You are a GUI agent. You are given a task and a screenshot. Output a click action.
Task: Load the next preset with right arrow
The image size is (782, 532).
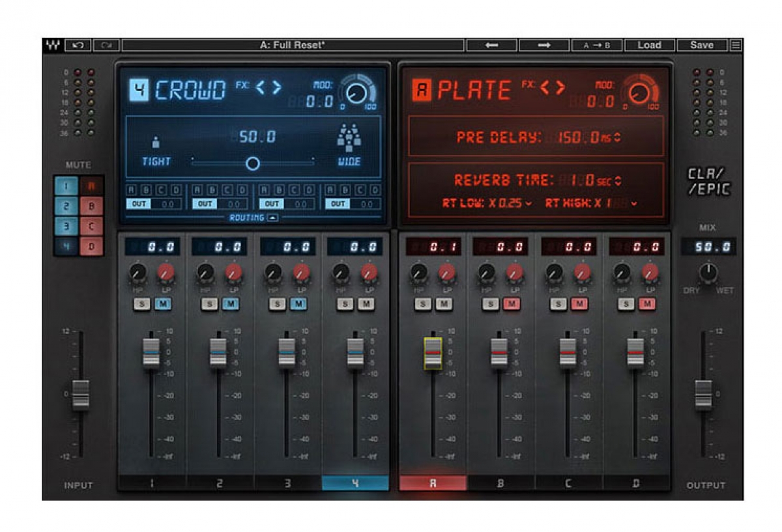point(544,46)
